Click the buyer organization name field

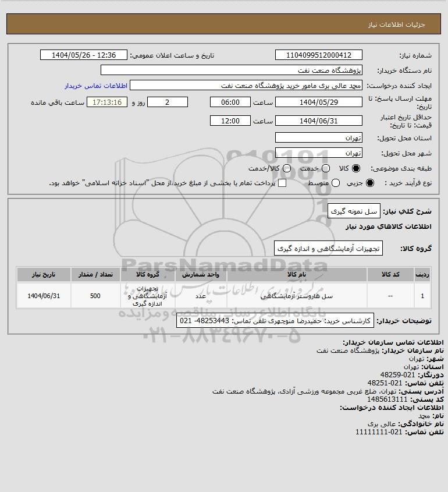(232, 70)
